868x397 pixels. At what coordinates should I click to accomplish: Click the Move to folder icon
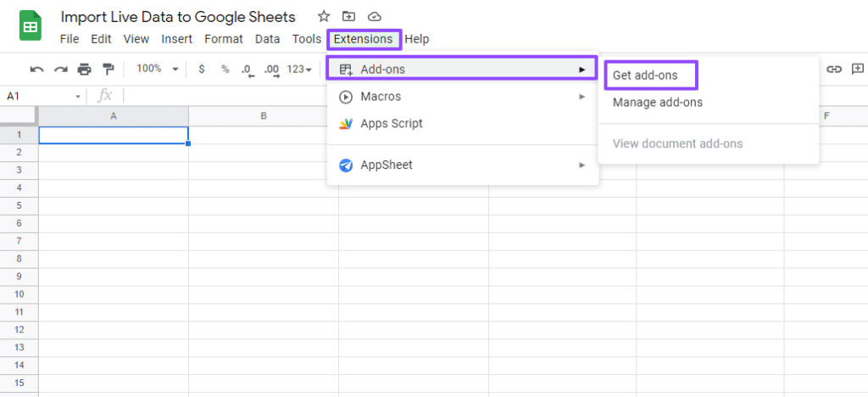(x=348, y=17)
